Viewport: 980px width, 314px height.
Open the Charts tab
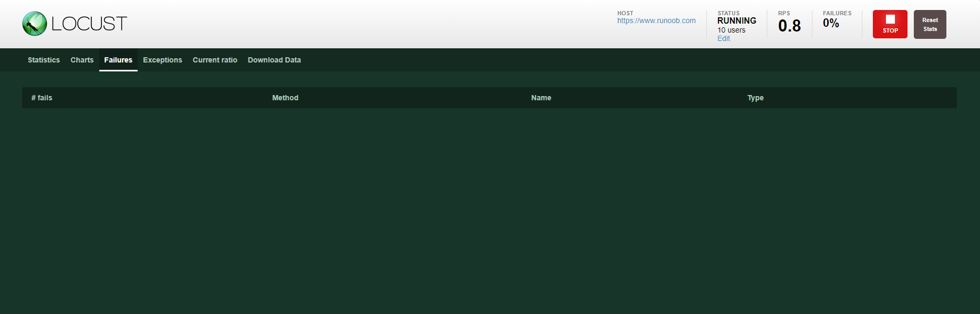(82, 60)
